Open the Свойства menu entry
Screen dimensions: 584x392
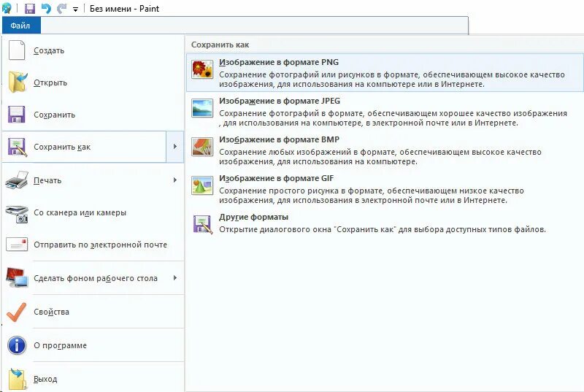pyautogui.click(x=93, y=312)
